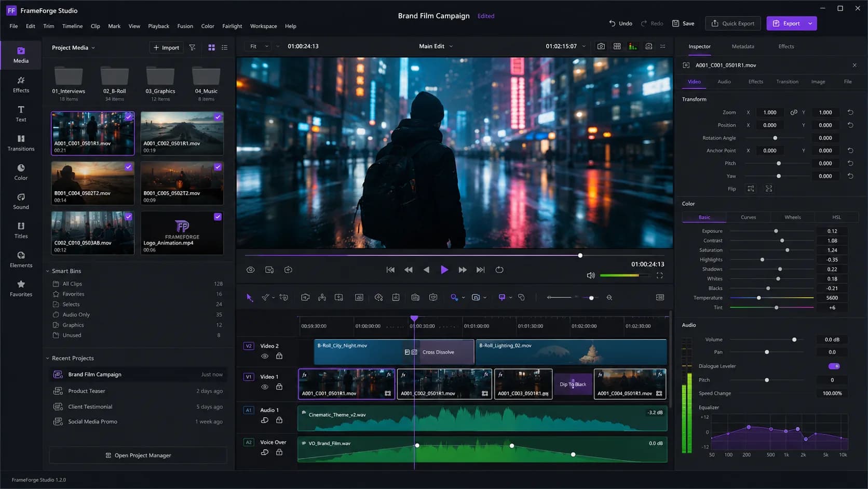Viewport: 868px width, 489px height.
Task: Select the Dip To Black transition
Action: (x=573, y=384)
